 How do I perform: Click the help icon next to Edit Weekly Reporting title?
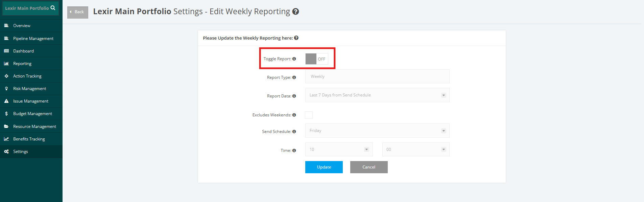[x=295, y=12]
